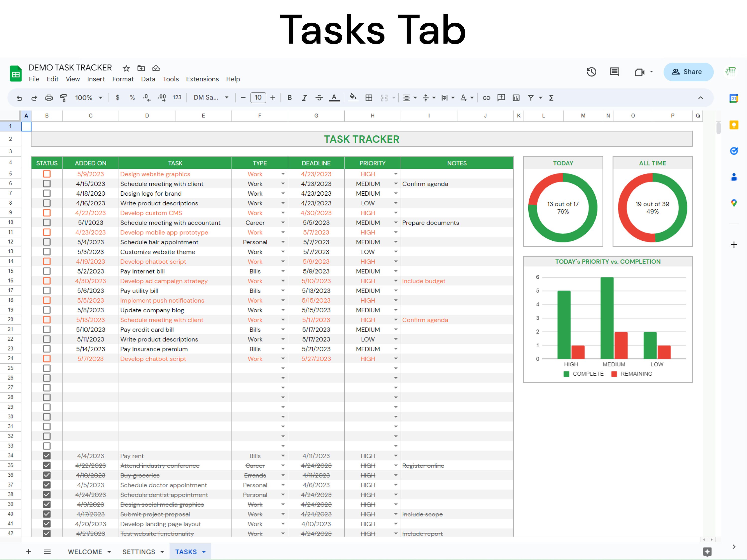
Task: Open the Extensions menu
Action: coord(202,79)
